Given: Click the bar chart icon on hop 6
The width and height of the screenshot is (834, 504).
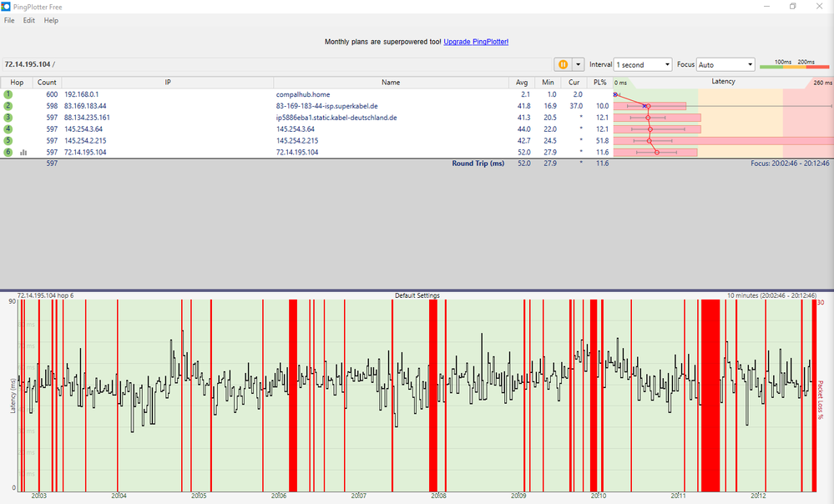Looking at the screenshot, I should tap(24, 153).
